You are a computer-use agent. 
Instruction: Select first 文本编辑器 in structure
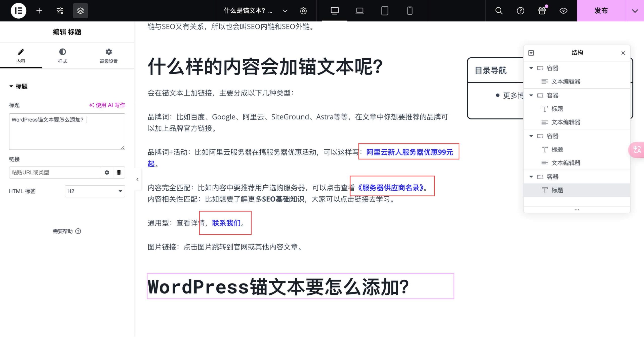pos(577,81)
